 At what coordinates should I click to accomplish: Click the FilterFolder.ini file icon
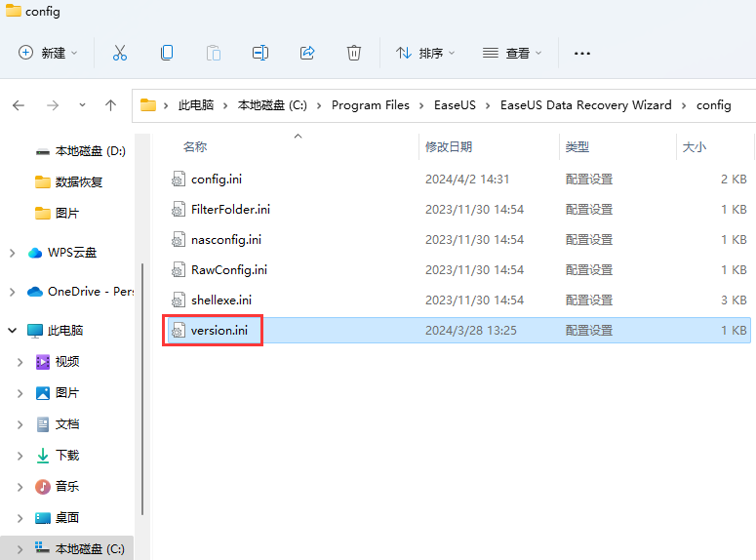[x=179, y=210]
